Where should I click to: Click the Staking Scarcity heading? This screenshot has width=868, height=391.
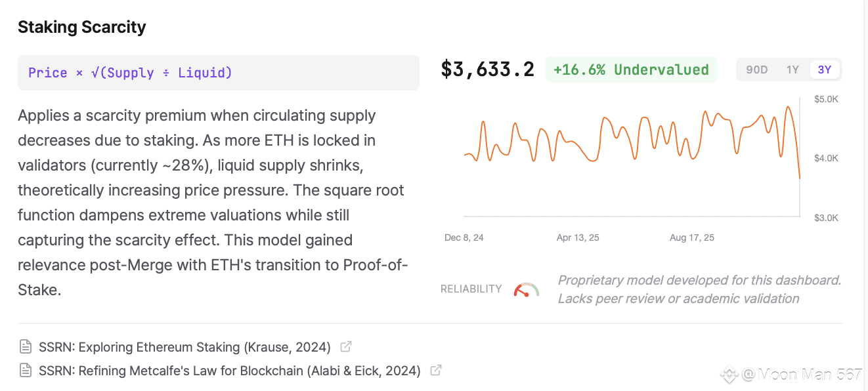pyautogui.click(x=81, y=27)
